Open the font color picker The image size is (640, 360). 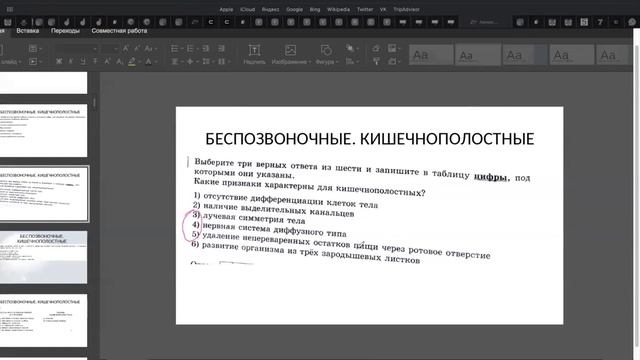coord(150,61)
